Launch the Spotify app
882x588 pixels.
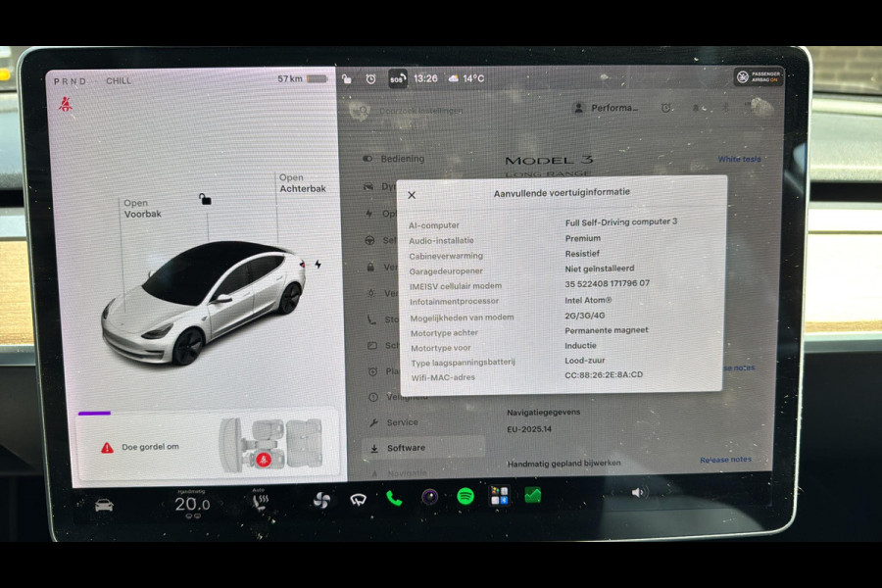coord(465,496)
